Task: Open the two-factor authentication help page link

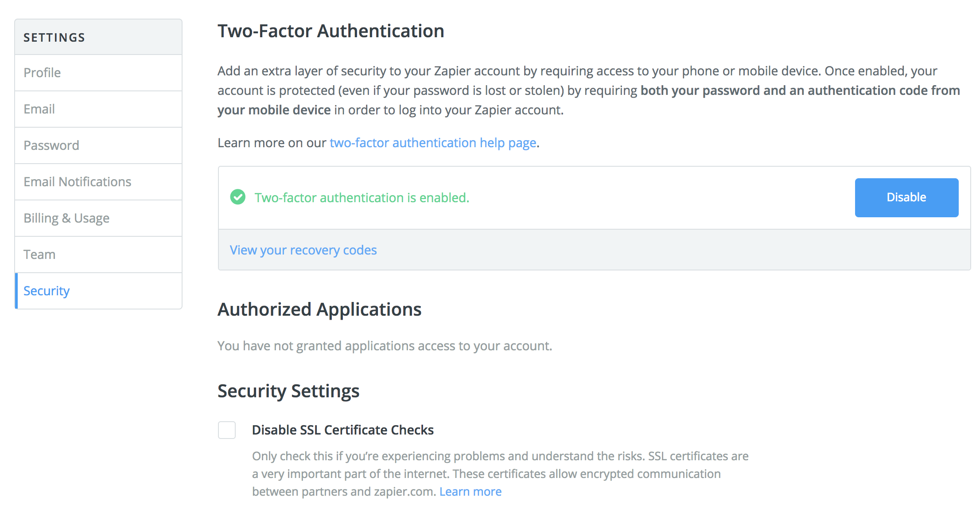Action: (x=433, y=143)
